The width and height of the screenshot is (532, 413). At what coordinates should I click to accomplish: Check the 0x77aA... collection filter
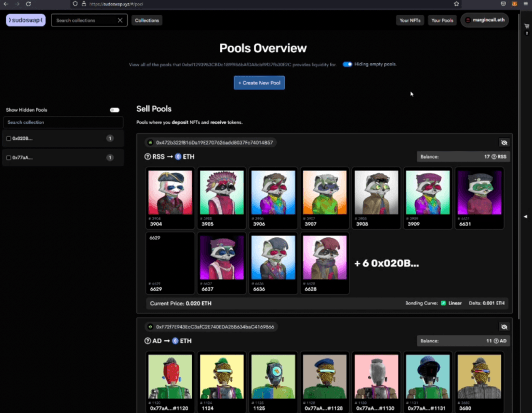(x=9, y=157)
